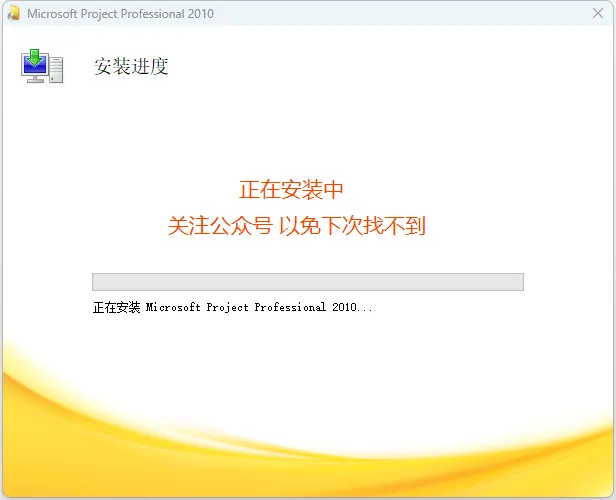616x500 pixels.
Task: Click the text 关注公众号 以免下次找不到
Action: pyautogui.click(x=297, y=226)
